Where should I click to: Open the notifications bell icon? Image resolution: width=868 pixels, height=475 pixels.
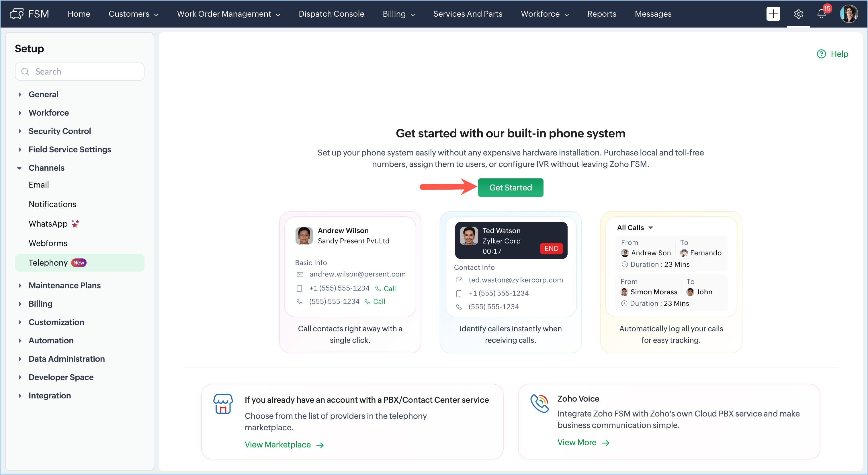coord(821,14)
